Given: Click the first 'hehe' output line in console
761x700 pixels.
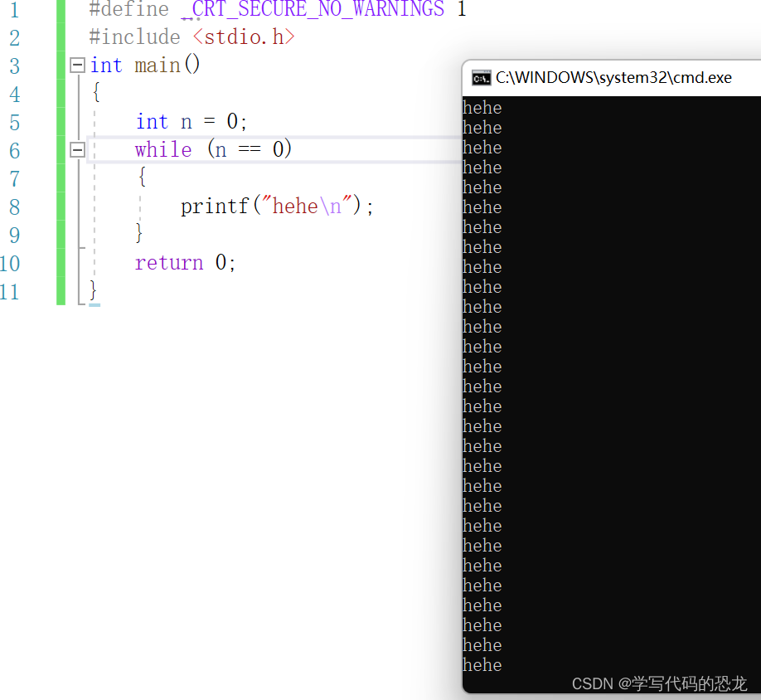Looking at the screenshot, I should pos(482,108).
